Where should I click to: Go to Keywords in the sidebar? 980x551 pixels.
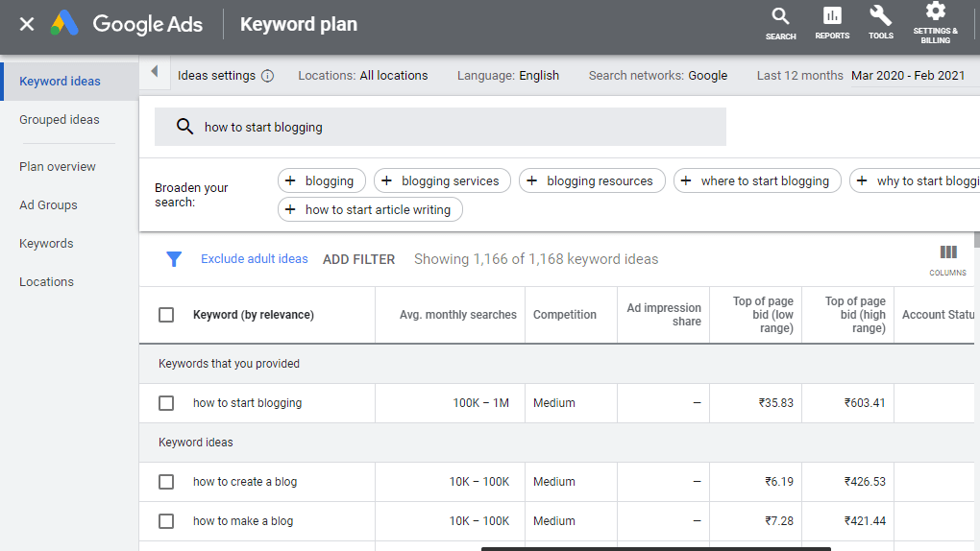[46, 244]
